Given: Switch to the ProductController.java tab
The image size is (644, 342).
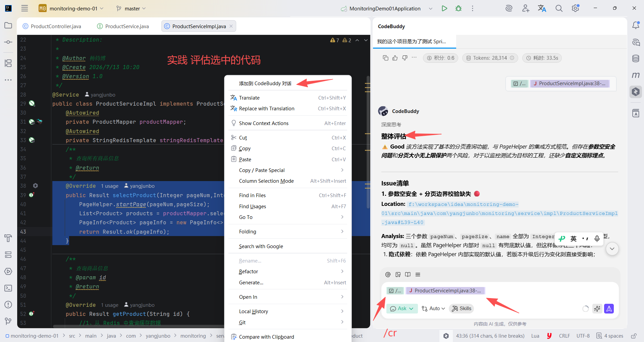Looking at the screenshot, I should click(52, 26).
